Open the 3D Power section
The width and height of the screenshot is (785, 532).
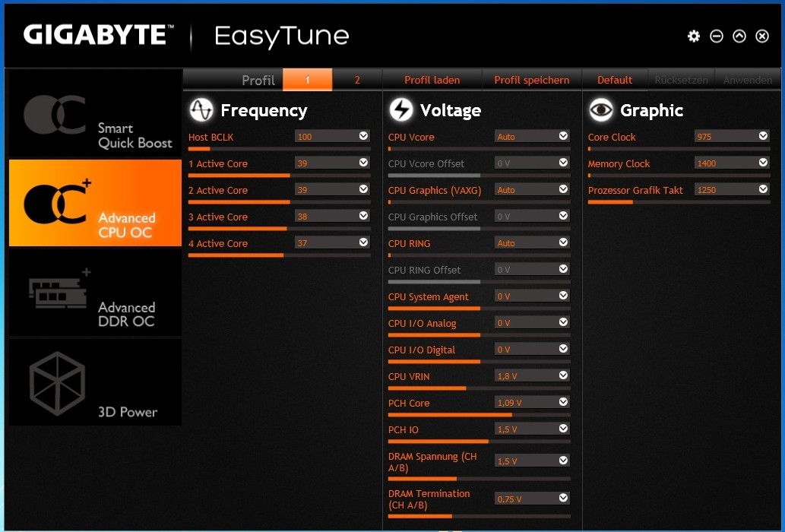pyautogui.click(x=95, y=382)
